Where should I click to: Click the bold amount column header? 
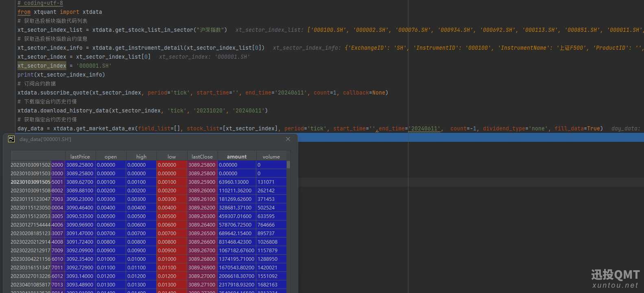[237, 156]
